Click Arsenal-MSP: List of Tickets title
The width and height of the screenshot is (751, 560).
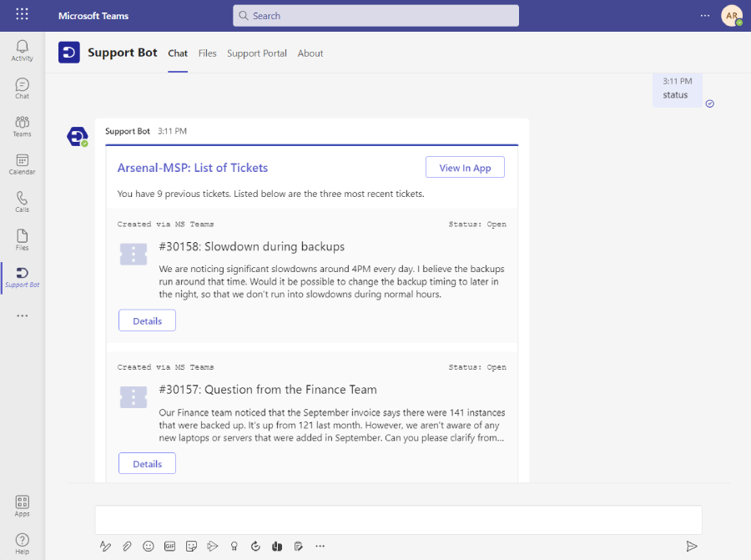[x=193, y=168]
